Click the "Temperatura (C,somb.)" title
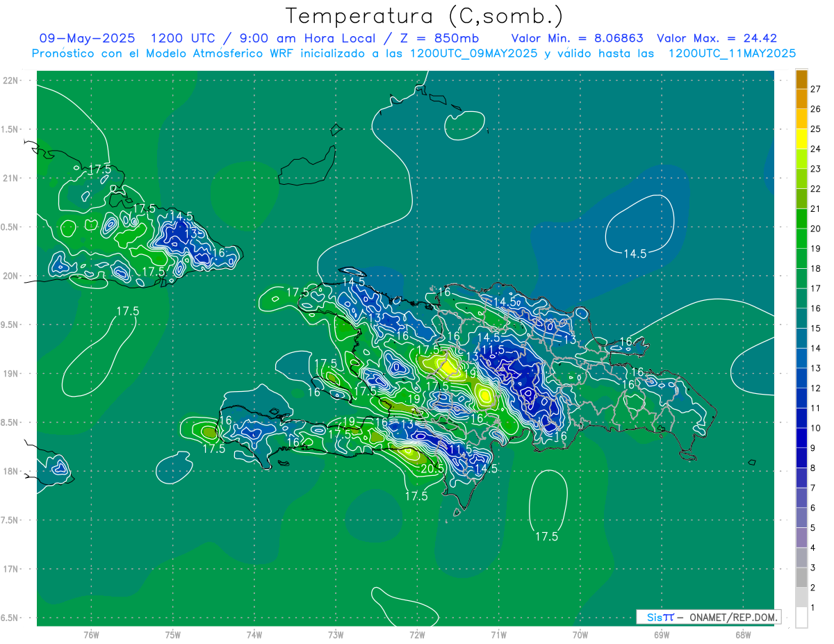The image size is (834, 644). coord(425,17)
